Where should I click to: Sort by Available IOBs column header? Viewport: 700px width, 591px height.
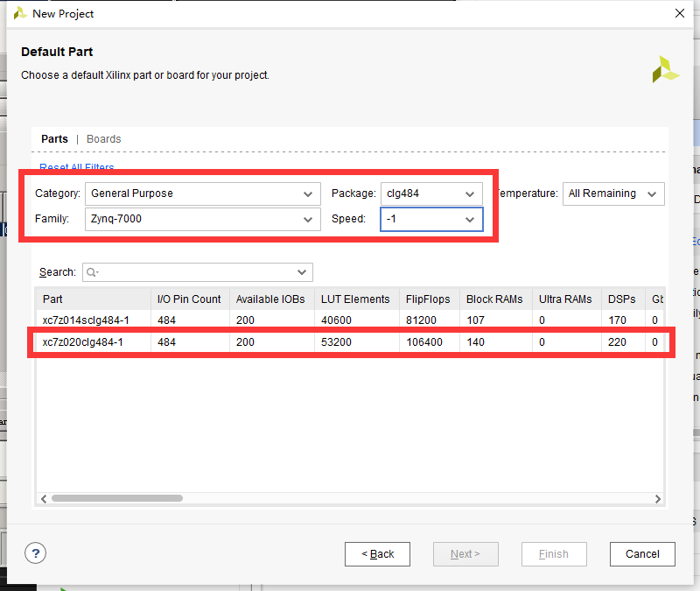tap(272, 299)
